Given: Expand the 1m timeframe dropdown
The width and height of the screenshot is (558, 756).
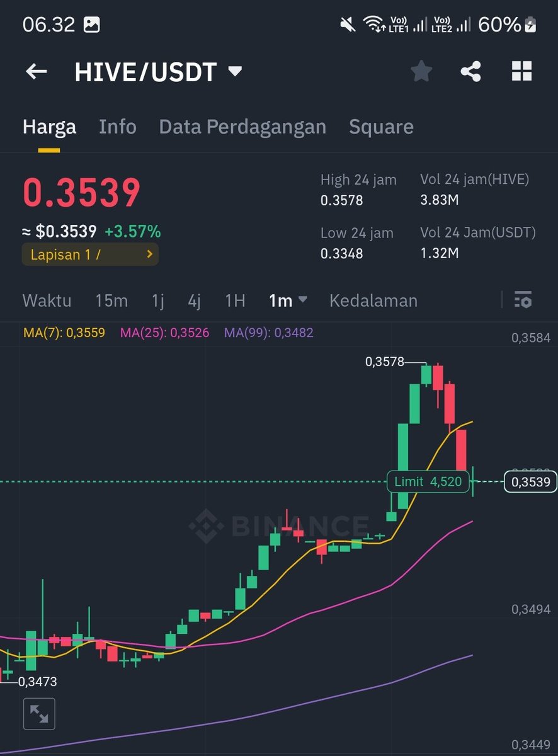Looking at the screenshot, I should point(288,301).
